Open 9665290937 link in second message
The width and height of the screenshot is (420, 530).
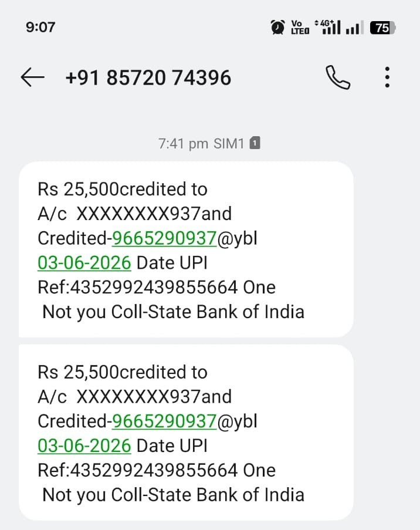pyautogui.click(x=164, y=421)
